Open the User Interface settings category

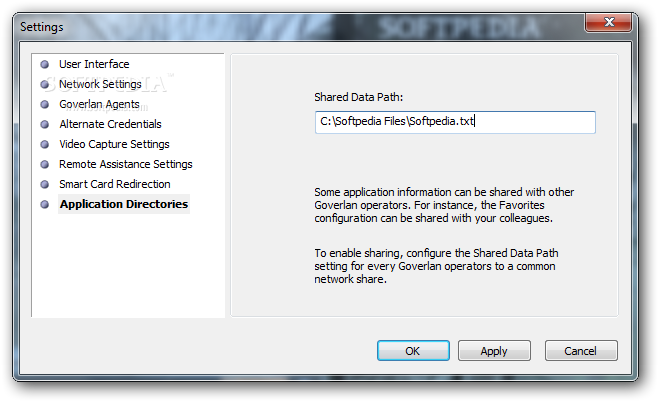click(x=94, y=64)
